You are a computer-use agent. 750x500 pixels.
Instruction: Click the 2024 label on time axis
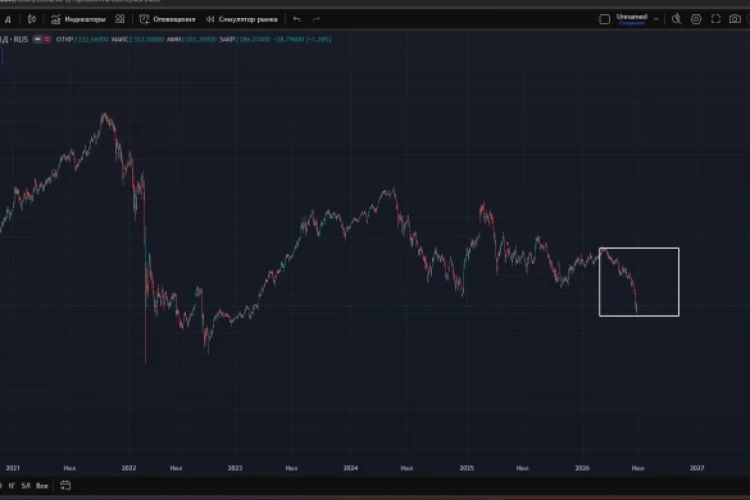350,468
